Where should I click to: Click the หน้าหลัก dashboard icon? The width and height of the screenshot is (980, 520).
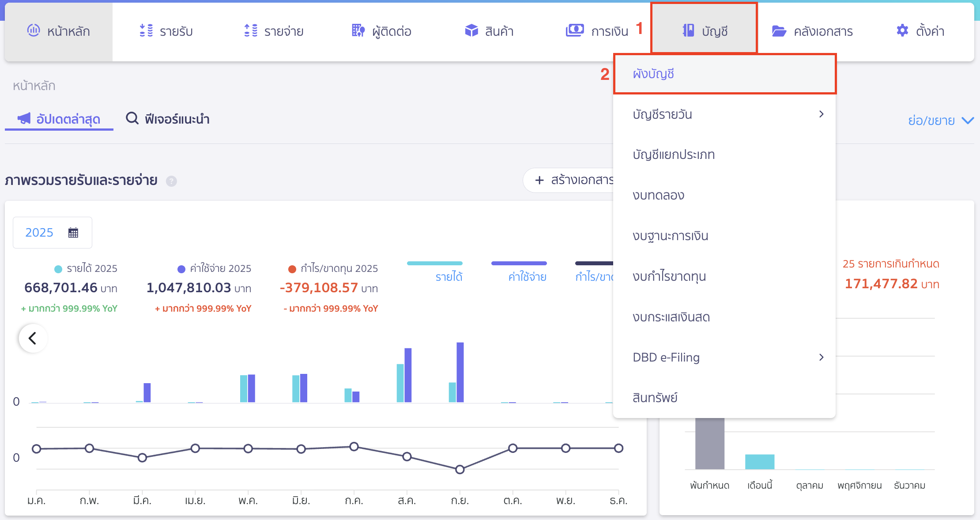tap(34, 30)
